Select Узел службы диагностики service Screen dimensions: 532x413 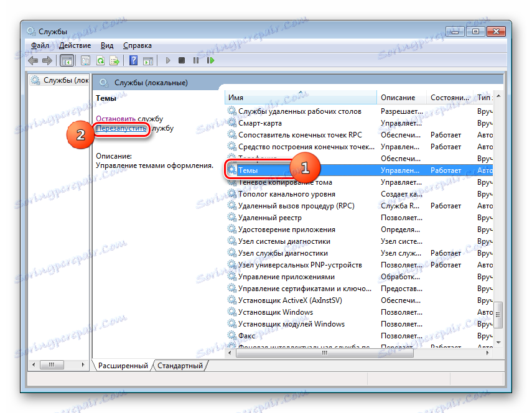pos(359,253)
